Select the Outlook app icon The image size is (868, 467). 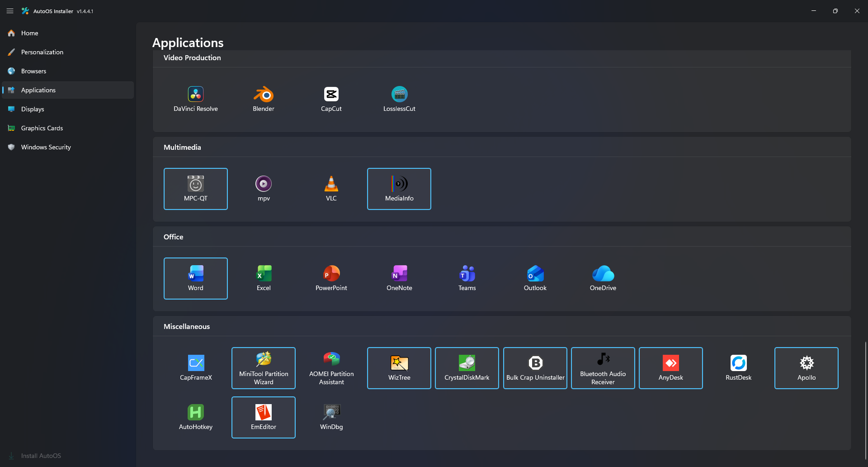click(x=535, y=273)
